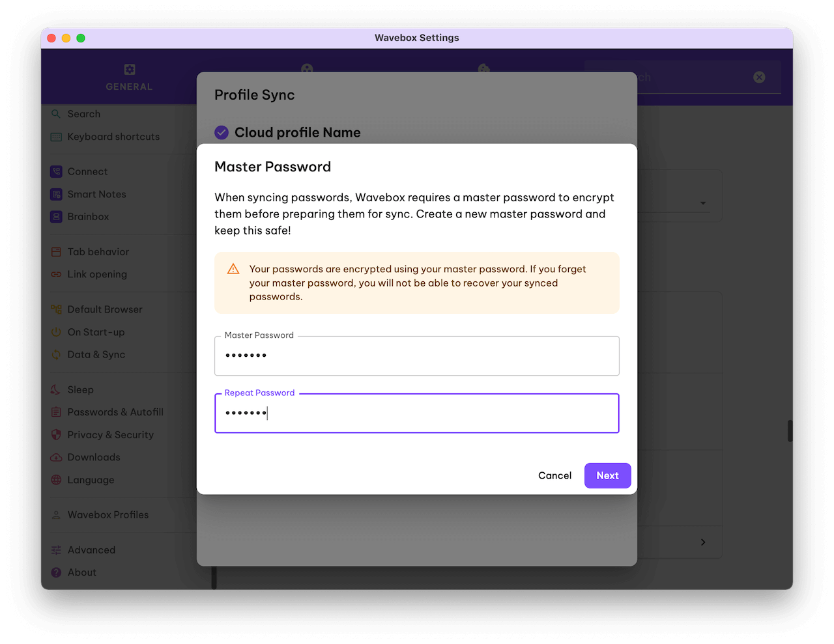This screenshot has height=644, width=834.
Task: Clear the settings search box
Action: (759, 77)
